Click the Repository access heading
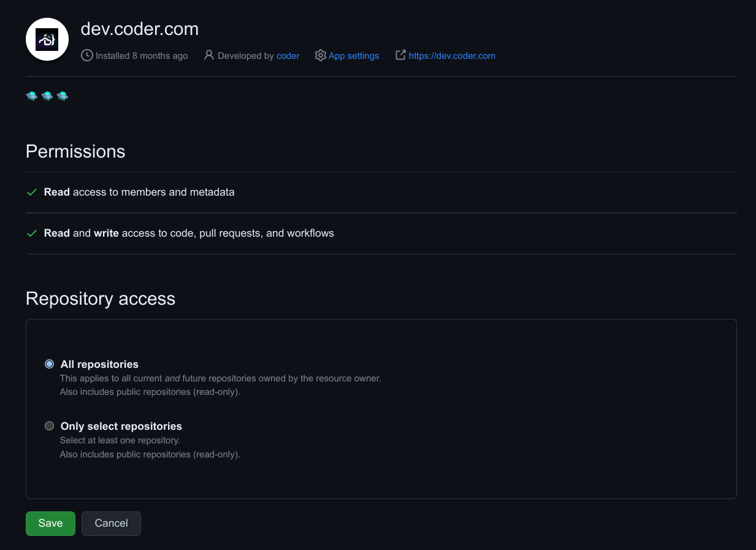This screenshot has width=756, height=550. [x=100, y=299]
